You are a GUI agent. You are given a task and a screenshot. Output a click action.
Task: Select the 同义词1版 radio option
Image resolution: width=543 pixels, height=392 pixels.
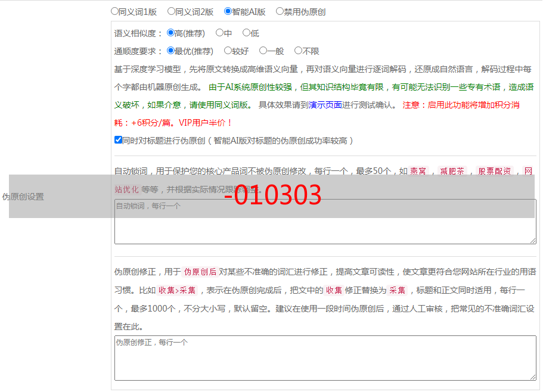[114, 11]
